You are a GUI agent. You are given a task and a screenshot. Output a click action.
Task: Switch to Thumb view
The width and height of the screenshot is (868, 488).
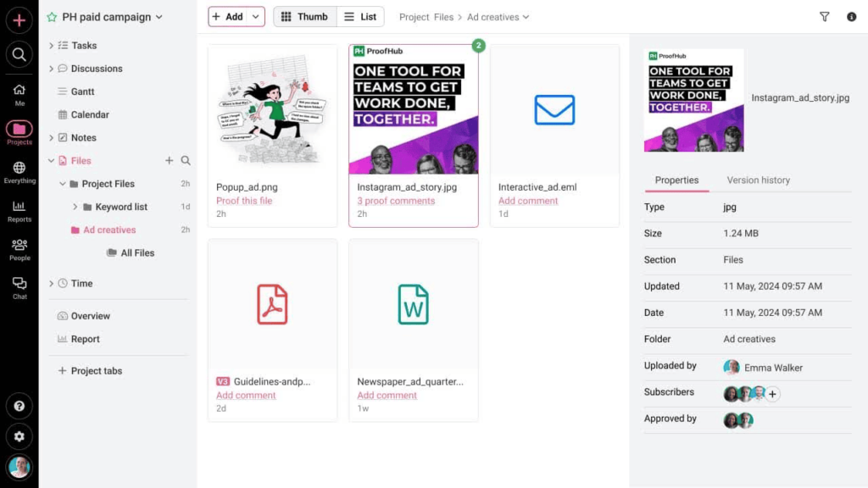click(304, 17)
